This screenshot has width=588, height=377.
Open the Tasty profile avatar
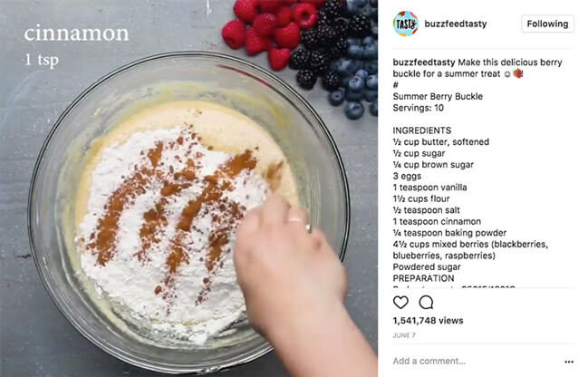tap(405, 24)
